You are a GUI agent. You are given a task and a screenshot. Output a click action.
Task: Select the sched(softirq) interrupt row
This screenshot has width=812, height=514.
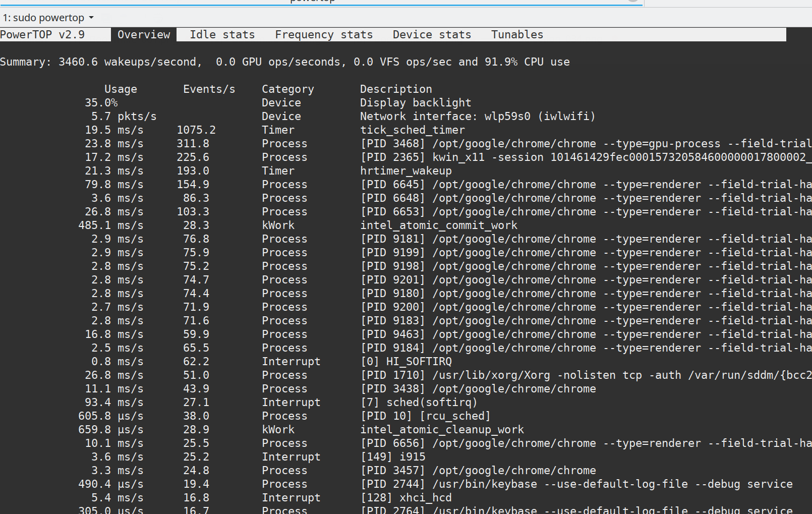pyautogui.click(x=406, y=402)
